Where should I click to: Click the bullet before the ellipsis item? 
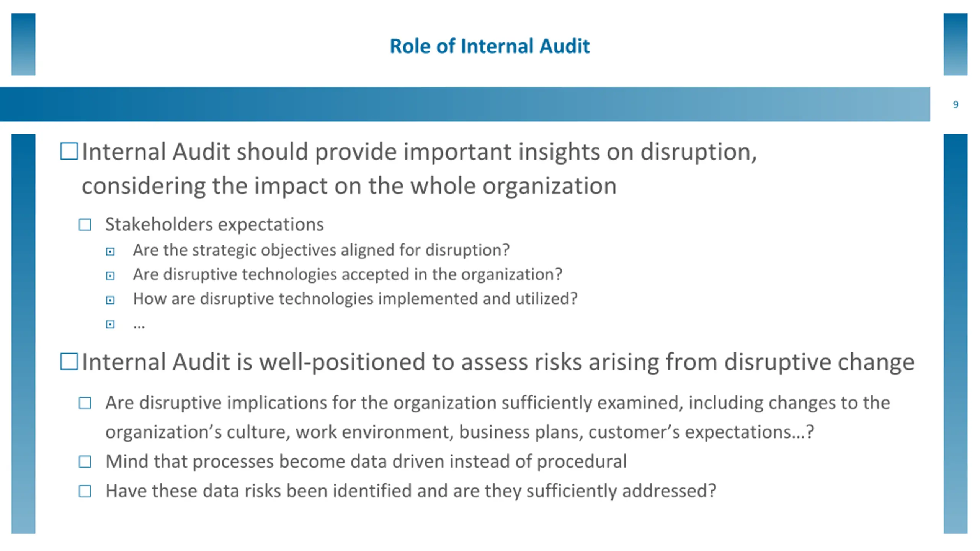point(110,324)
